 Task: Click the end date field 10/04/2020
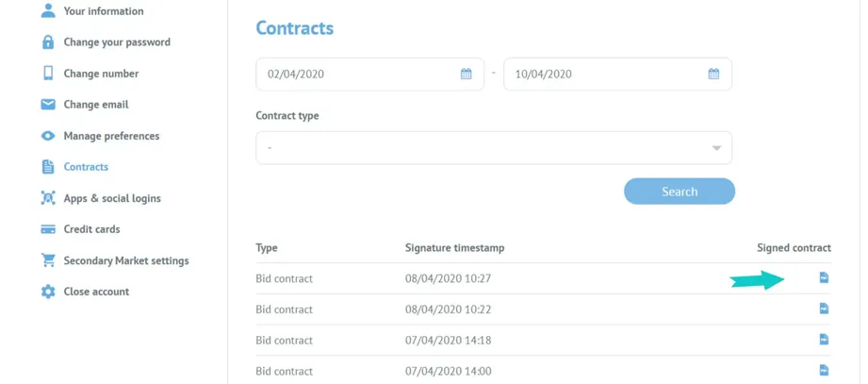[x=618, y=75]
